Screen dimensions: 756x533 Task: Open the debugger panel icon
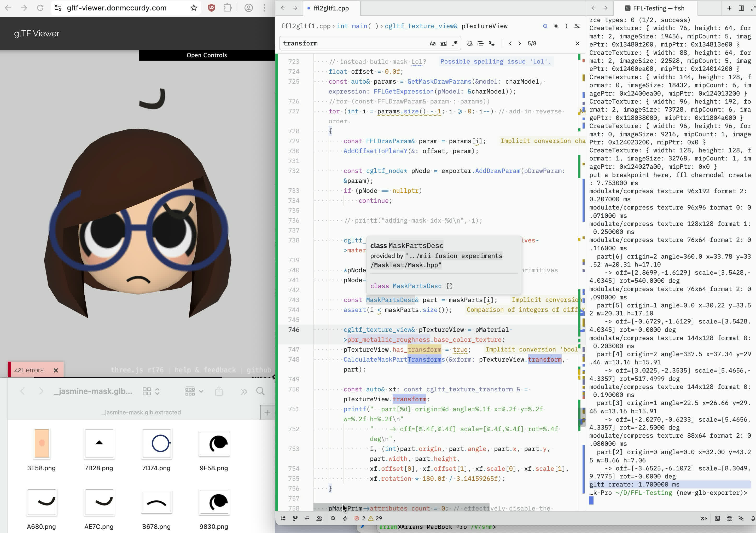[x=729, y=518]
